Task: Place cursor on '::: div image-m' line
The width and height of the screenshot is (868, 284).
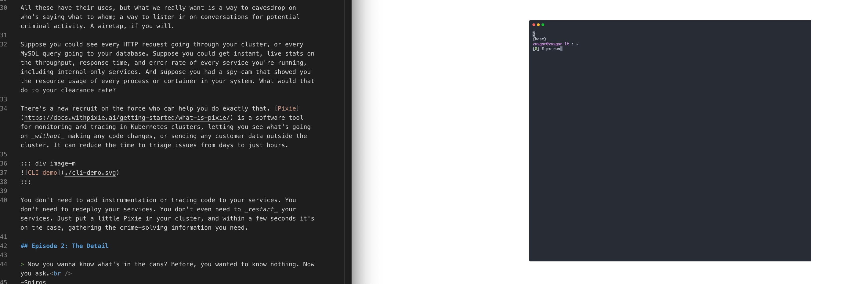Action: [x=48, y=164]
